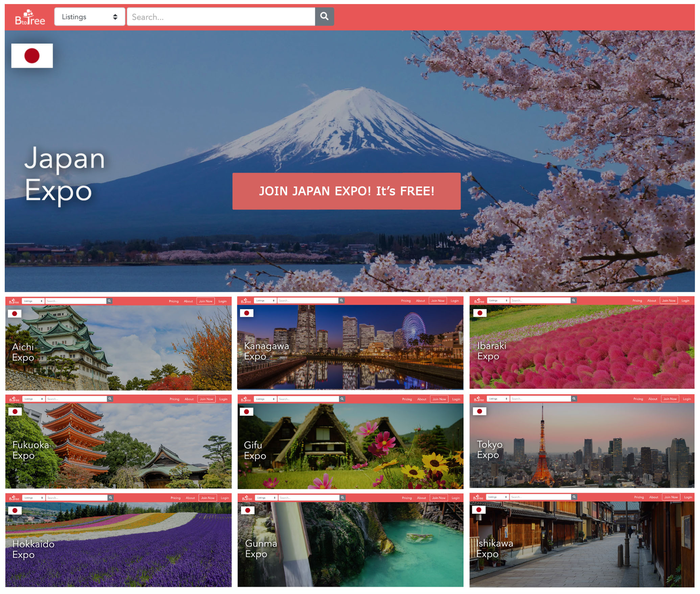
Task: Click About in Ibaraki Expo card header
Action: 651,300
